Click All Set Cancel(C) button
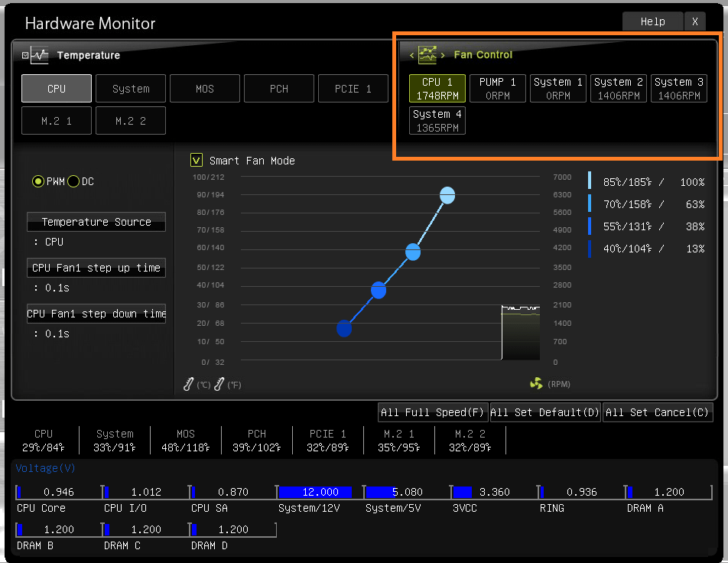 point(658,412)
